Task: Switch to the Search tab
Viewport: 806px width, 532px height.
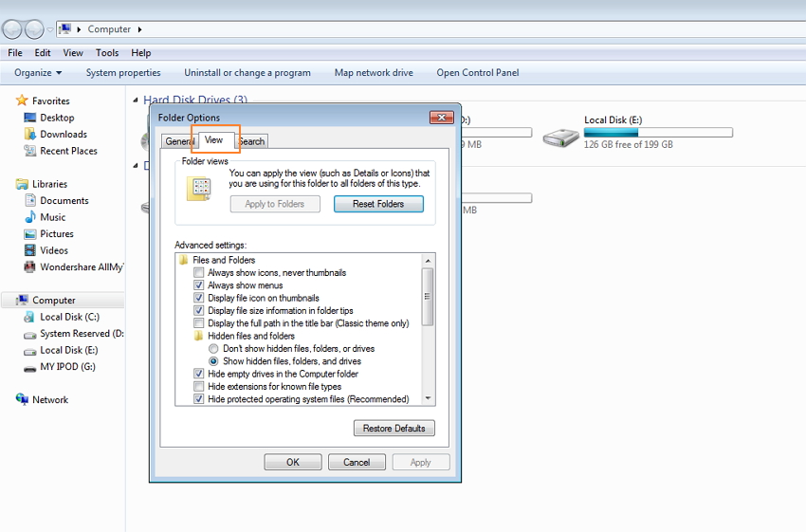Action: pos(252,141)
